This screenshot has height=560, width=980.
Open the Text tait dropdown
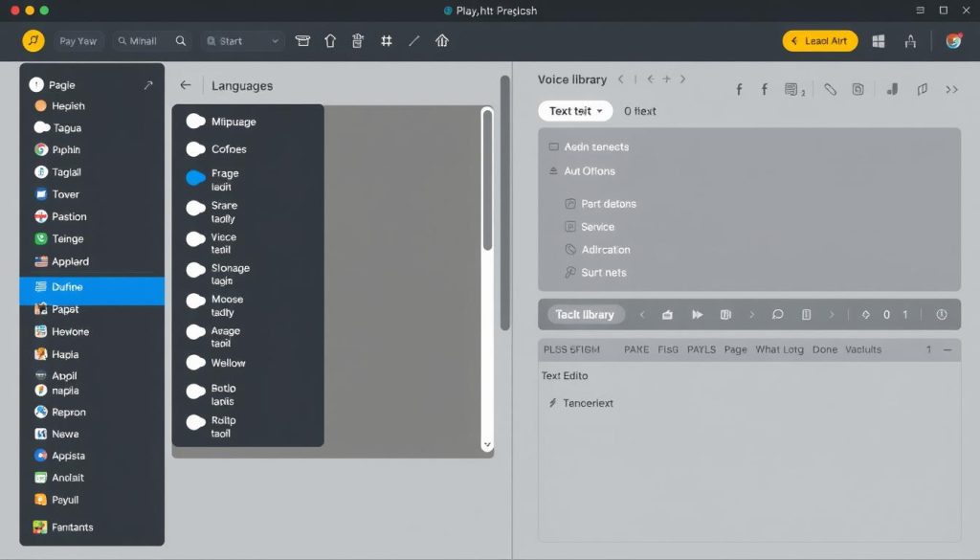click(x=574, y=110)
